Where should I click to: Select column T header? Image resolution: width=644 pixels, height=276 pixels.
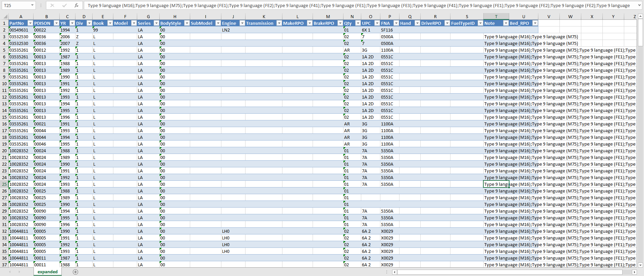click(496, 16)
